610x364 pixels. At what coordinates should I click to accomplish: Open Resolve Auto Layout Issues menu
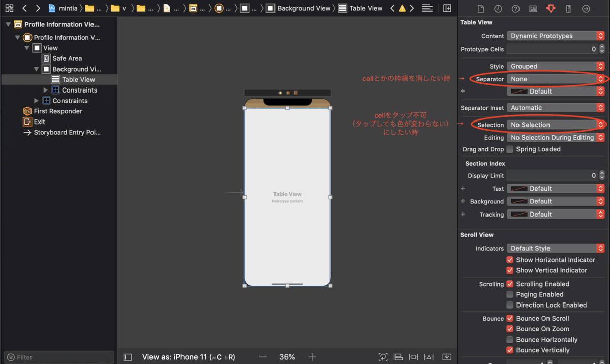[x=429, y=357]
